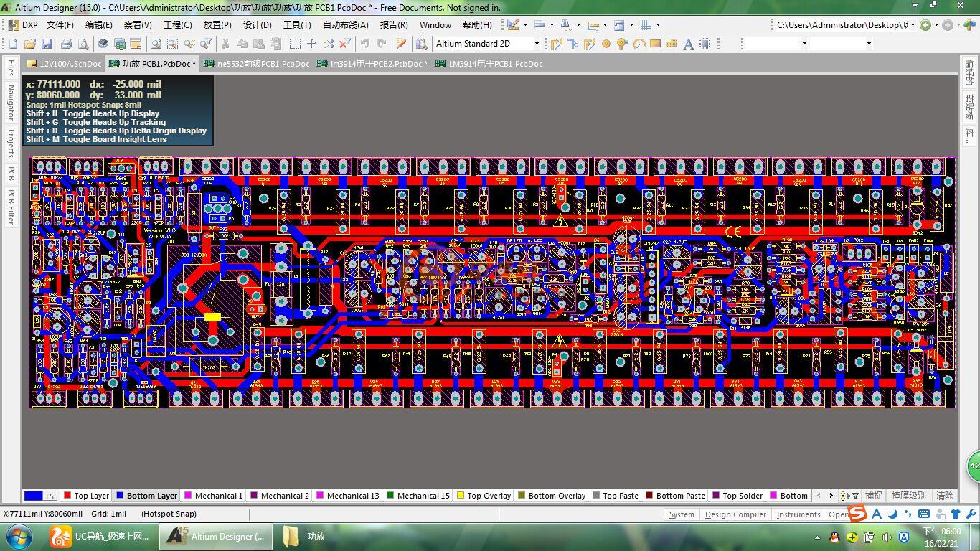Open the PCB Filter side panel tab
The width and height of the screenshot is (980, 551).
(11, 207)
